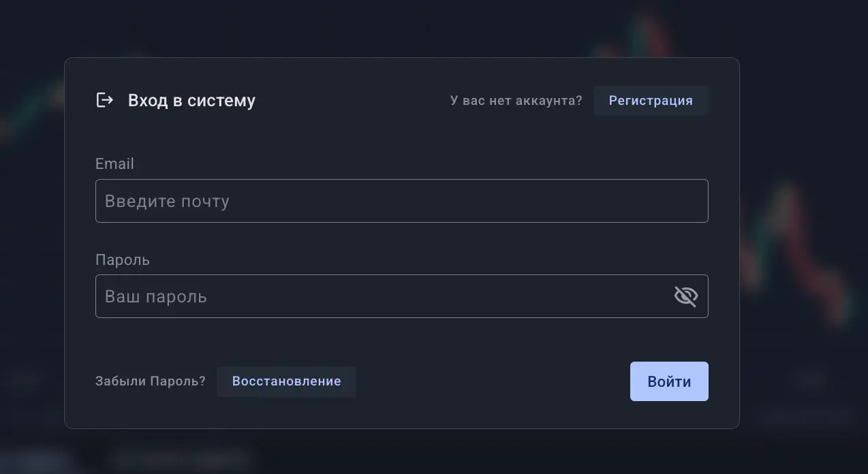Click the 'Вход в систему' heading
The image size is (868, 474).
click(191, 100)
